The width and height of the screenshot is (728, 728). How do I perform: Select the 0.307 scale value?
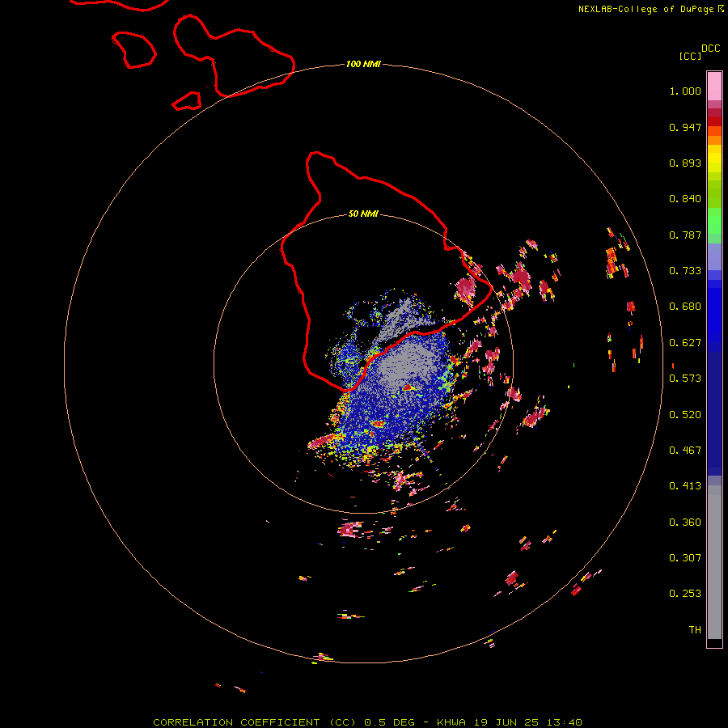[x=685, y=558]
